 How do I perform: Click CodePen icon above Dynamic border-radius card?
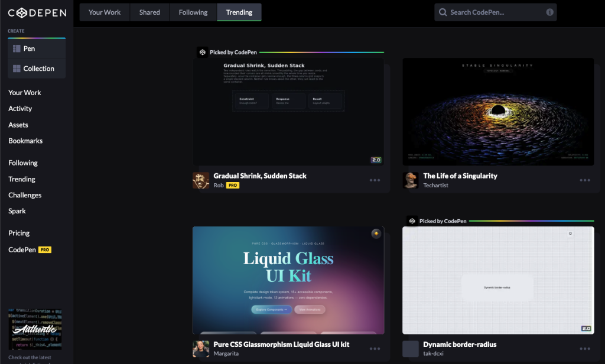tap(412, 221)
